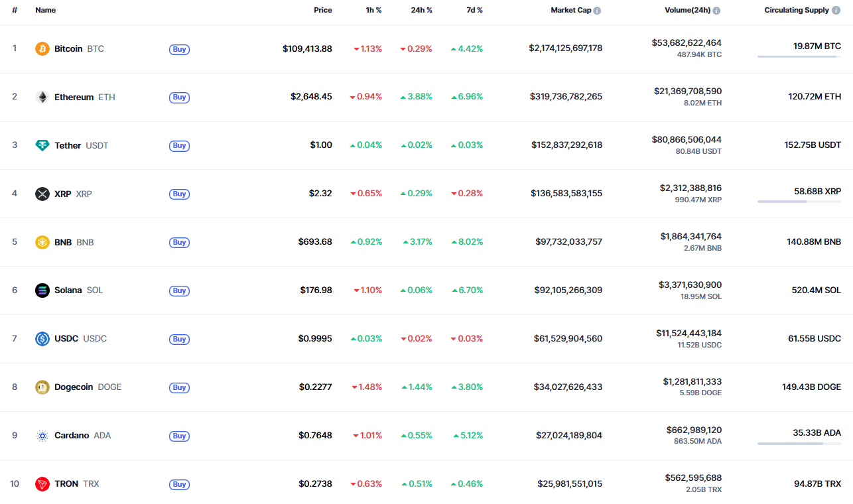Click Ethereum's volume $21,369,708,590
Screen dimensions: 853x504
click(x=688, y=92)
